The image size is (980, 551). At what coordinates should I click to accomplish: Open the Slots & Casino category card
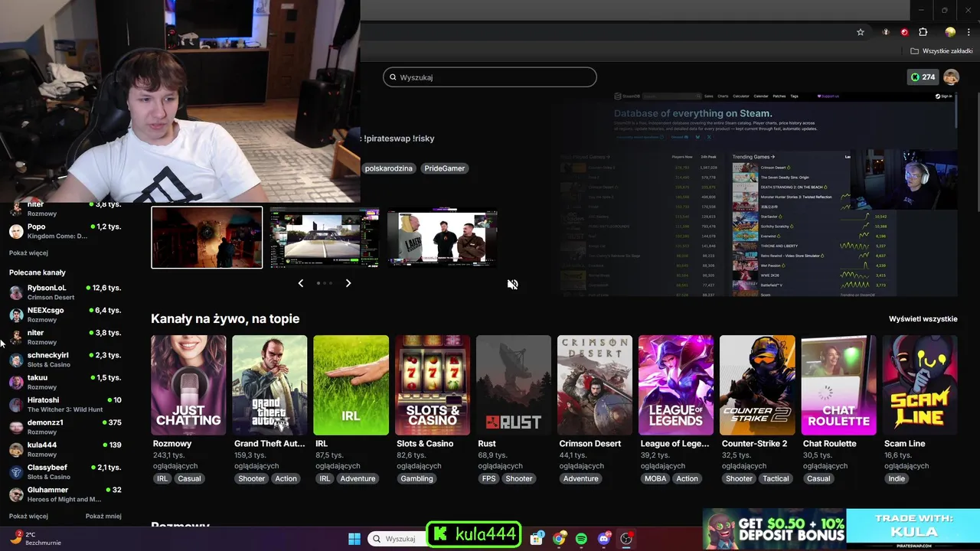pos(433,385)
